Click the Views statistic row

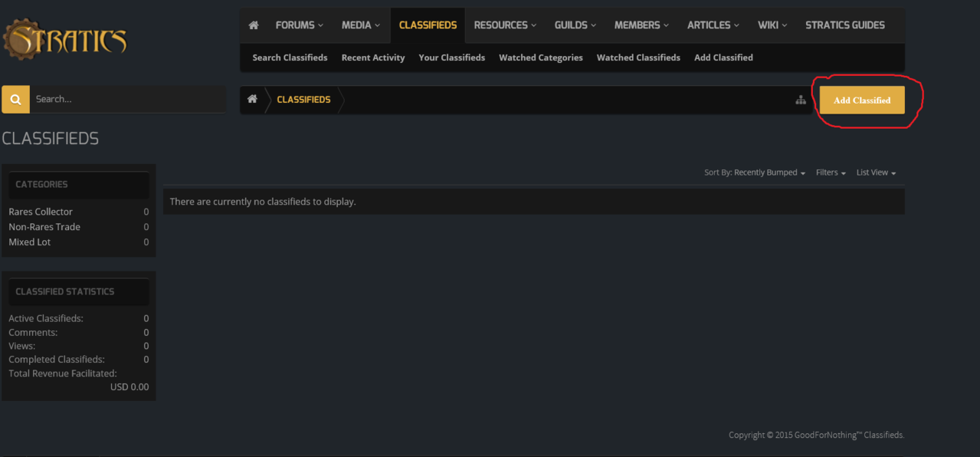79,346
